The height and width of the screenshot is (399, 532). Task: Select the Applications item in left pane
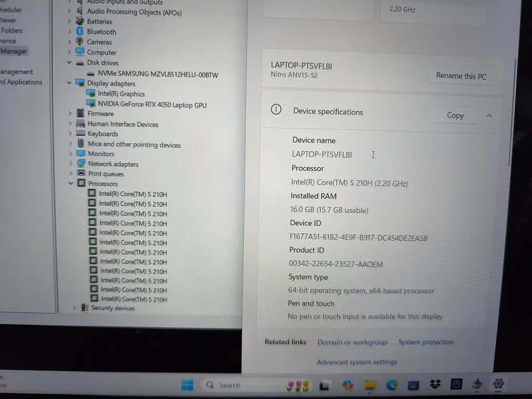[x=21, y=82]
